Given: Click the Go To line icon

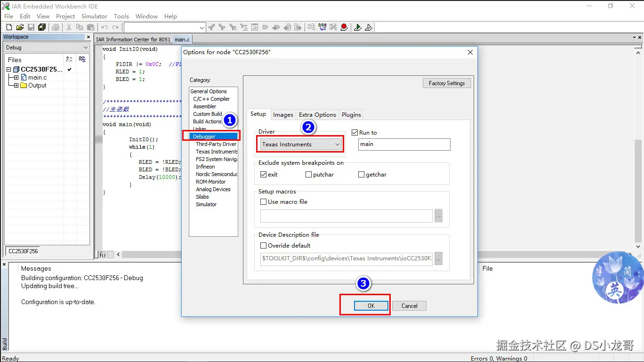Looking at the screenshot, I should (x=255, y=27).
